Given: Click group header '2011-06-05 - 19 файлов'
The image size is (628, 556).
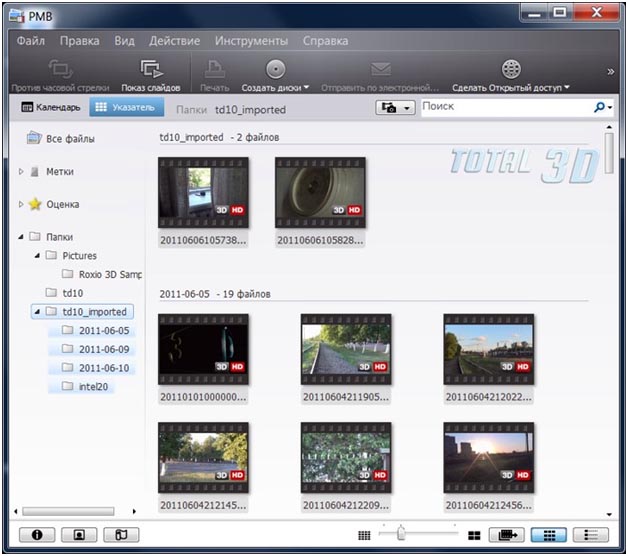Looking at the screenshot, I should 215,294.
